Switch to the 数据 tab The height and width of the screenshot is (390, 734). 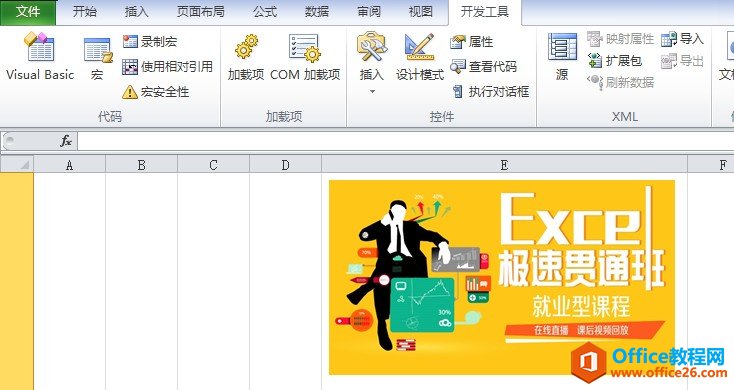pos(317,12)
